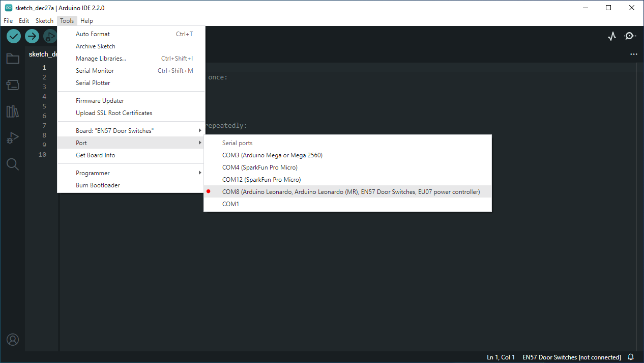Select COM4 SparkFun Pro Micro port
The image size is (644, 363).
point(348,167)
